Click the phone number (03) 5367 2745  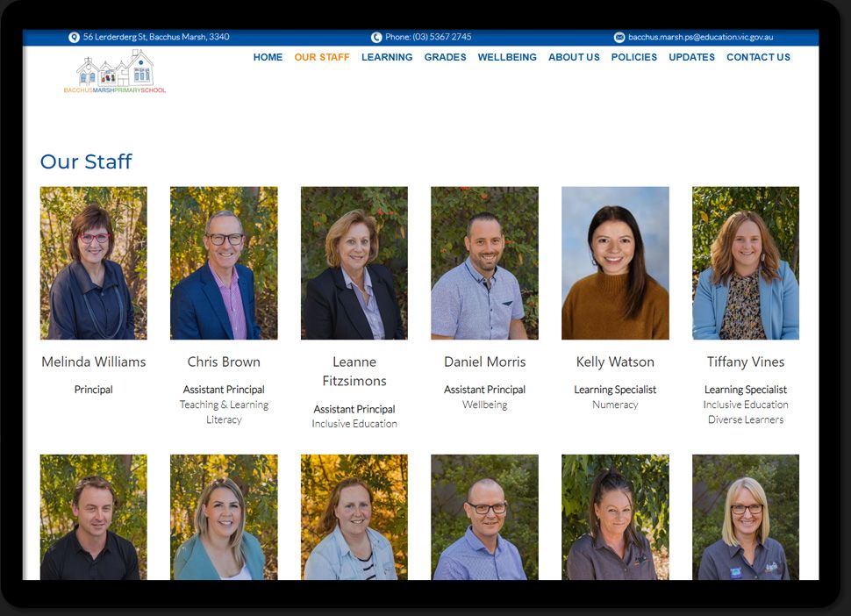[x=428, y=38]
